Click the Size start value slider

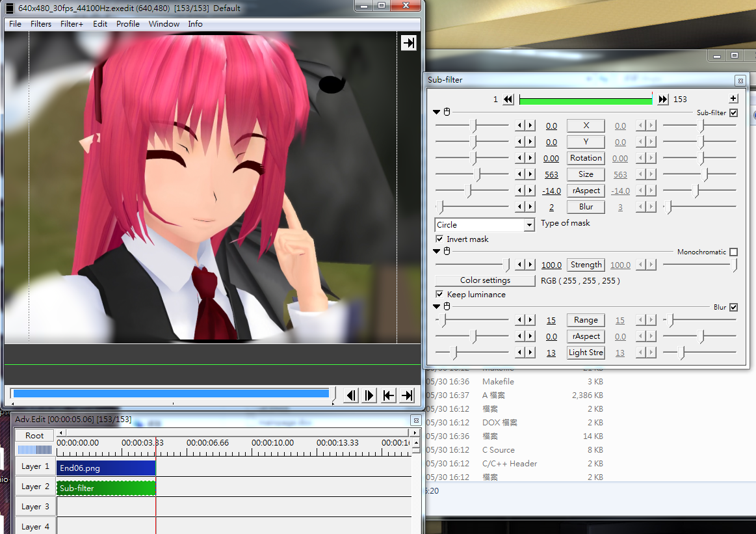(x=472, y=174)
